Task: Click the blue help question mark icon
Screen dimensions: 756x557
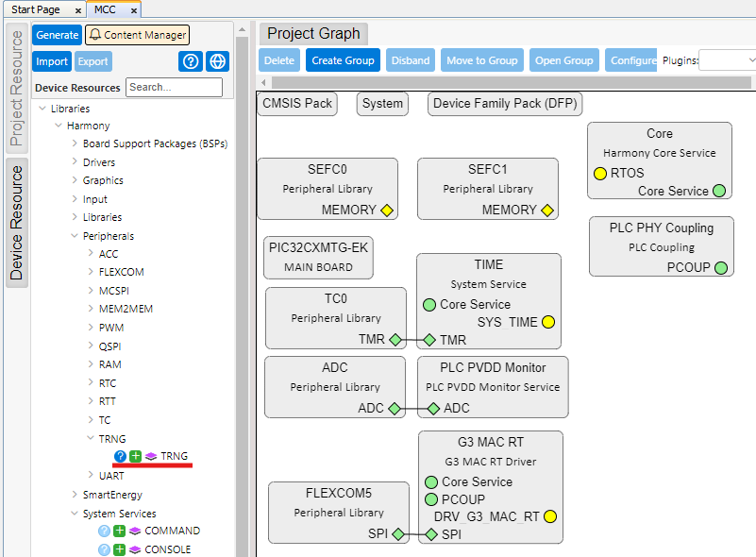Action: click(x=192, y=61)
